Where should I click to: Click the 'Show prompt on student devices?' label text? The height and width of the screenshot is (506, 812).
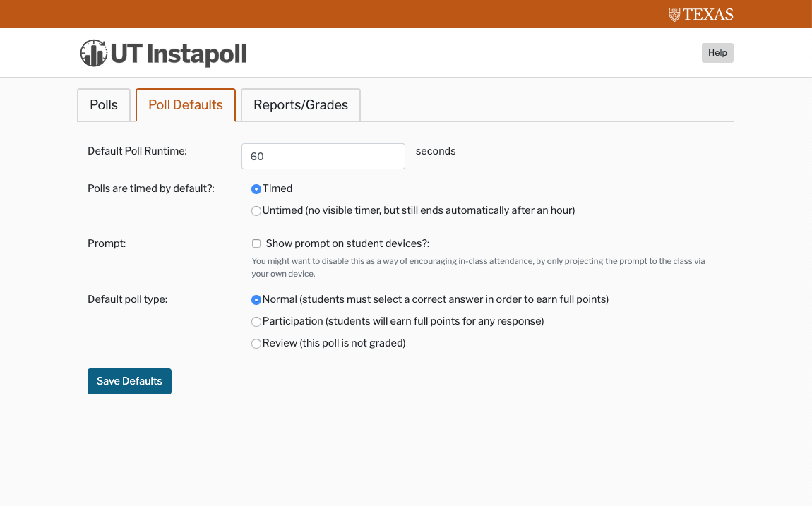pyautogui.click(x=347, y=243)
